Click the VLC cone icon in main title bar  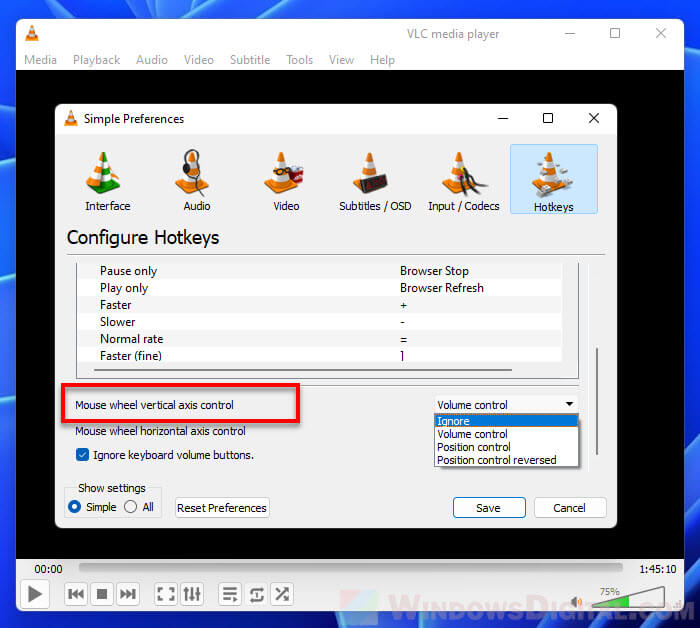tap(32, 33)
